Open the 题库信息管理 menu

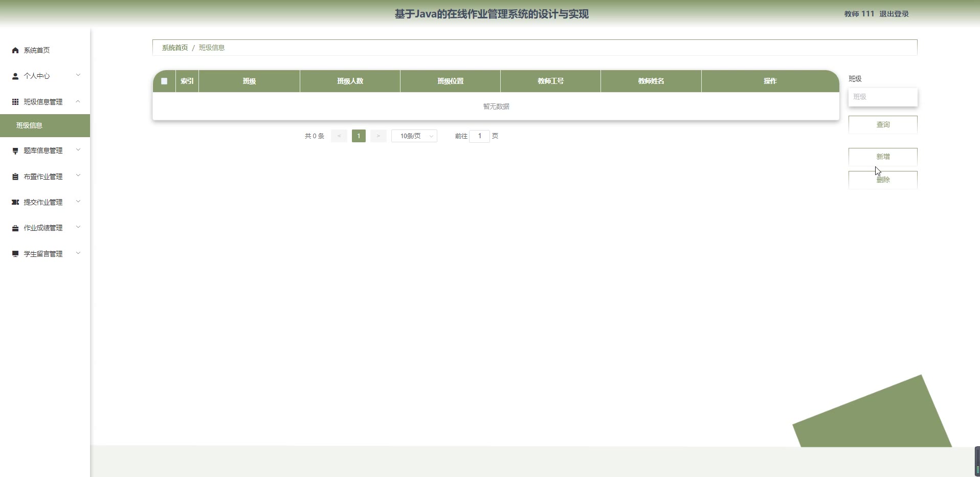(45, 150)
